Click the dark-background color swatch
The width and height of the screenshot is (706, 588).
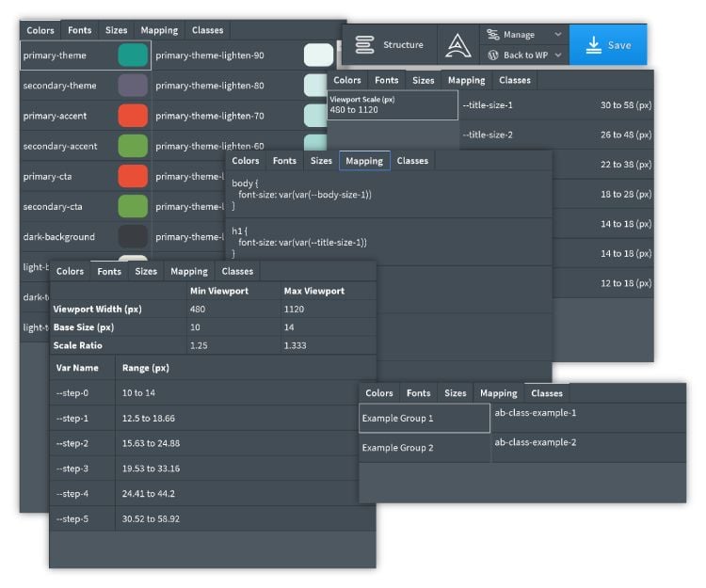[133, 236]
